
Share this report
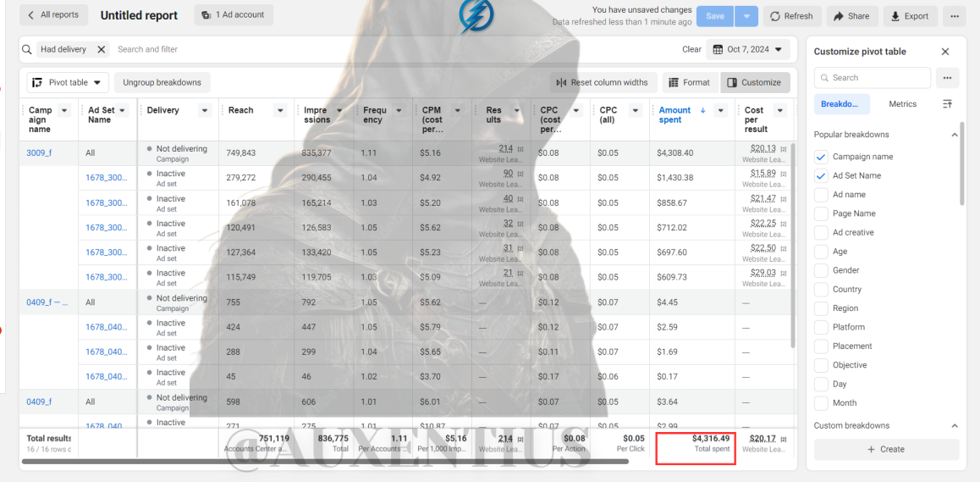point(852,16)
